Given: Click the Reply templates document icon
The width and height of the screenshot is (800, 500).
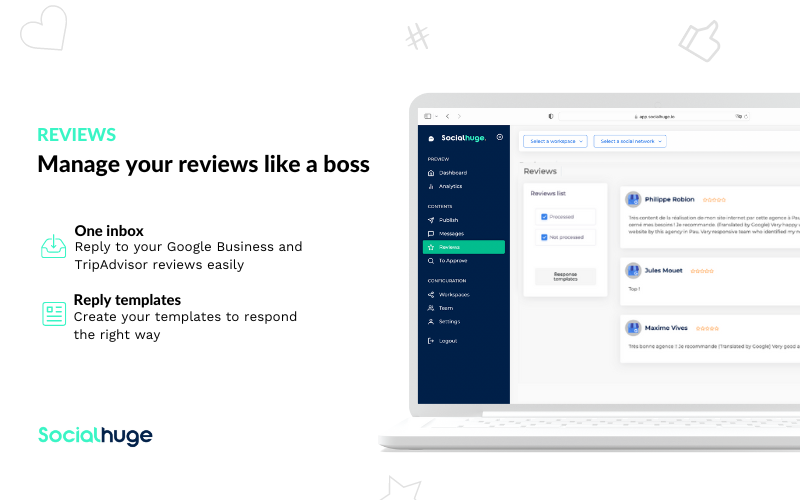Looking at the screenshot, I should (54, 313).
